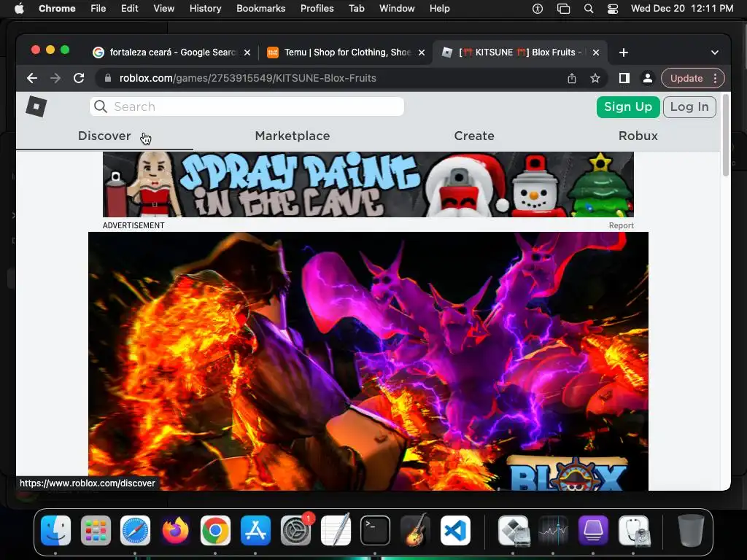The image size is (747, 560).
Task: Click the Chrome icon in the dock
Action: pos(215,531)
